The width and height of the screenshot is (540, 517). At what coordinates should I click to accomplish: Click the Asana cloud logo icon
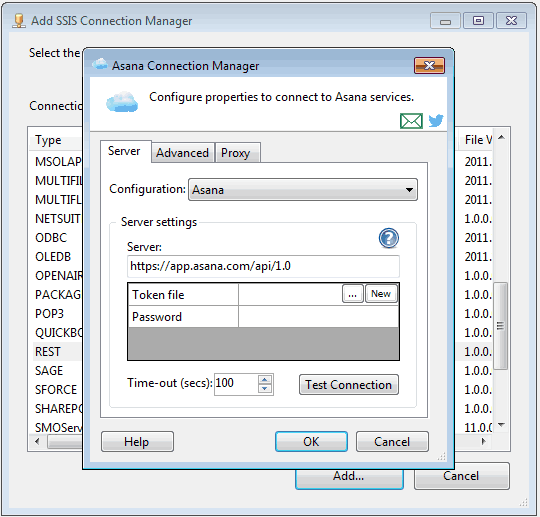point(122,102)
